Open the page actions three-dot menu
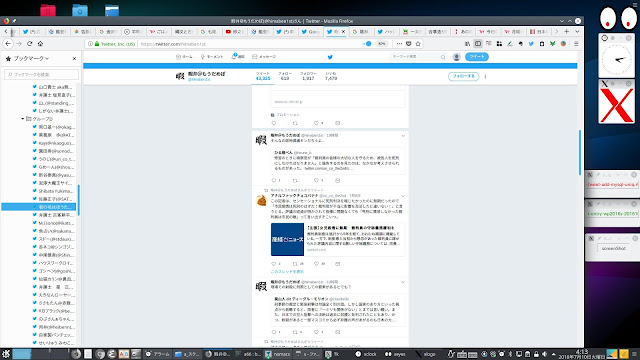 (399, 44)
